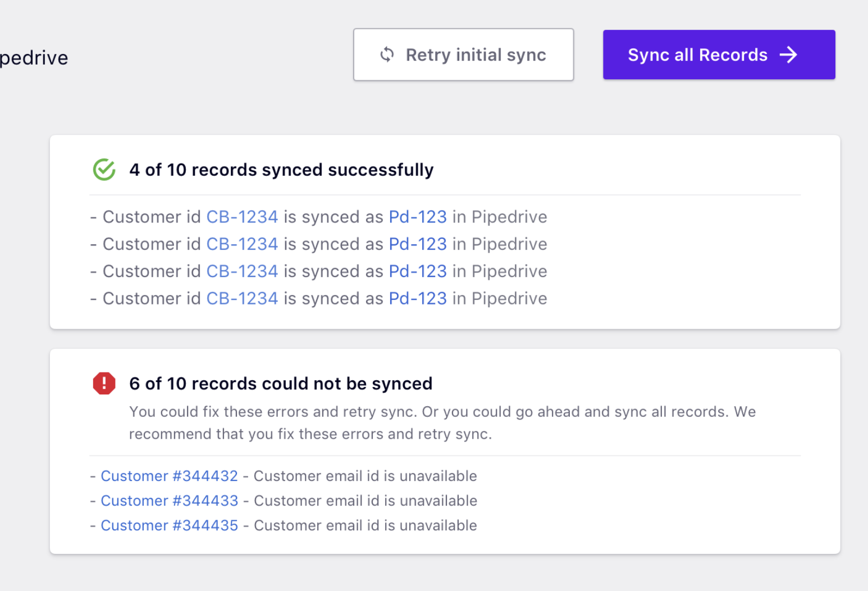
Task: Click the red exclamation error icon
Action: [104, 383]
